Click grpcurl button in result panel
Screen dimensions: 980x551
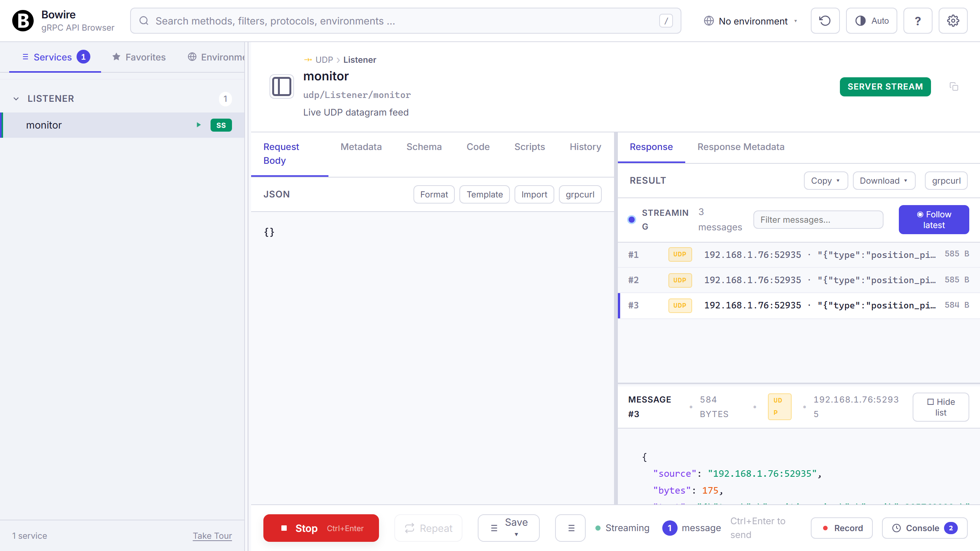pyautogui.click(x=946, y=181)
